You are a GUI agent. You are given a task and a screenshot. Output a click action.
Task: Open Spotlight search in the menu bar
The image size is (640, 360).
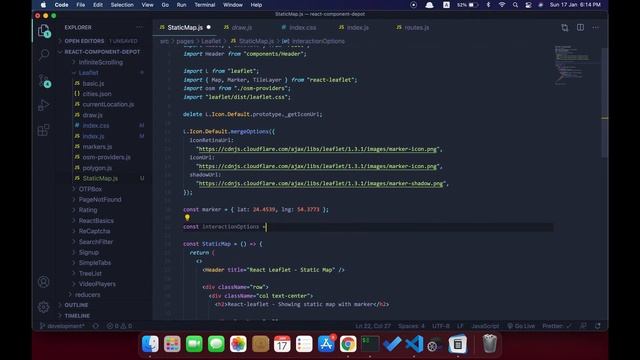point(515,5)
